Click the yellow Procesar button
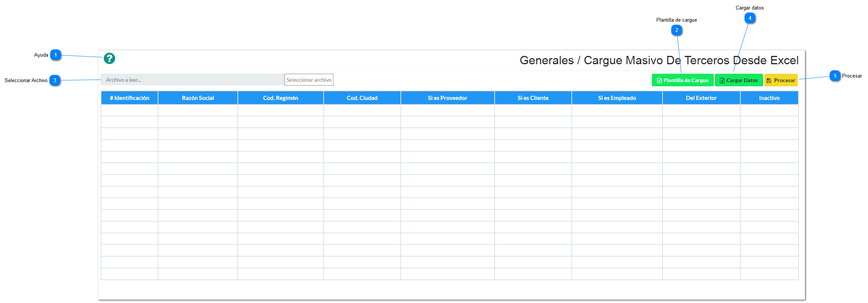This screenshot has height=303, width=868. point(781,80)
